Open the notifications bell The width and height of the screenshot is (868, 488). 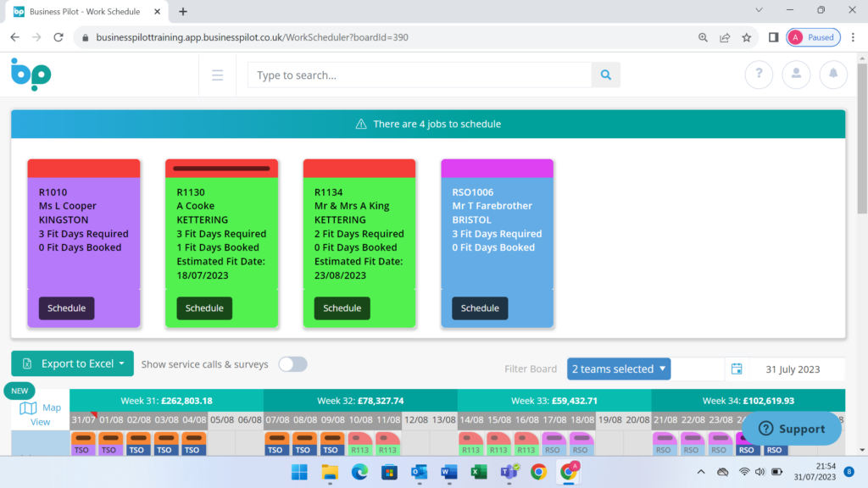tap(833, 75)
